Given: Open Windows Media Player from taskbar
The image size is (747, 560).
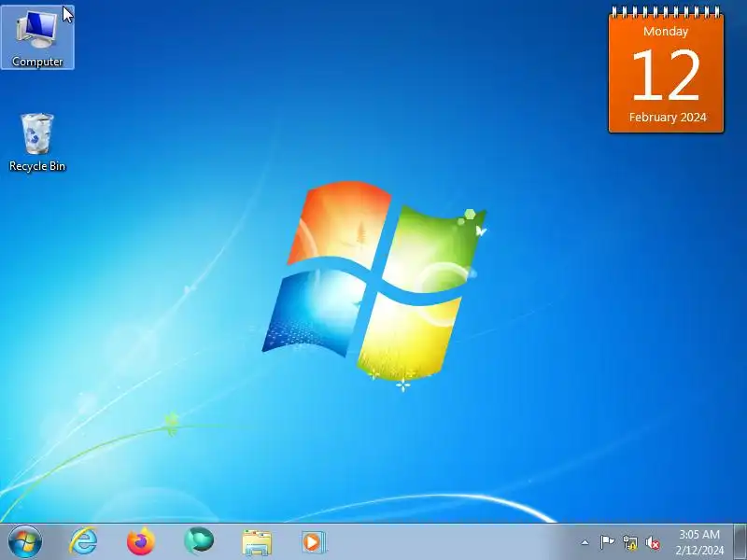Looking at the screenshot, I should [x=314, y=542].
